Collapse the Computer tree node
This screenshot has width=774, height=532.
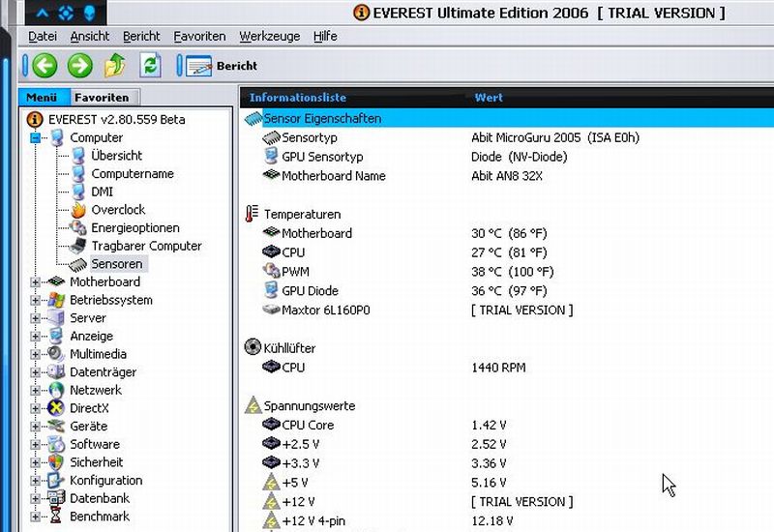coord(35,137)
